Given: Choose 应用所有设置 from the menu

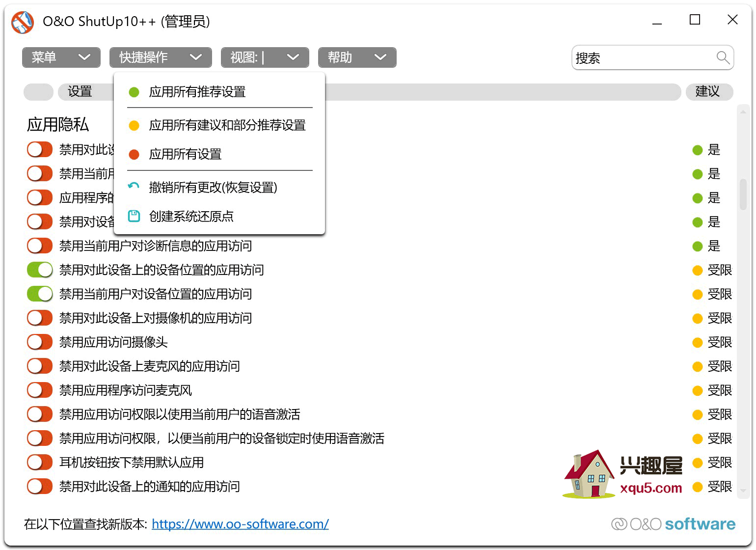Looking at the screenshot, I should click(x=219, y=154).
